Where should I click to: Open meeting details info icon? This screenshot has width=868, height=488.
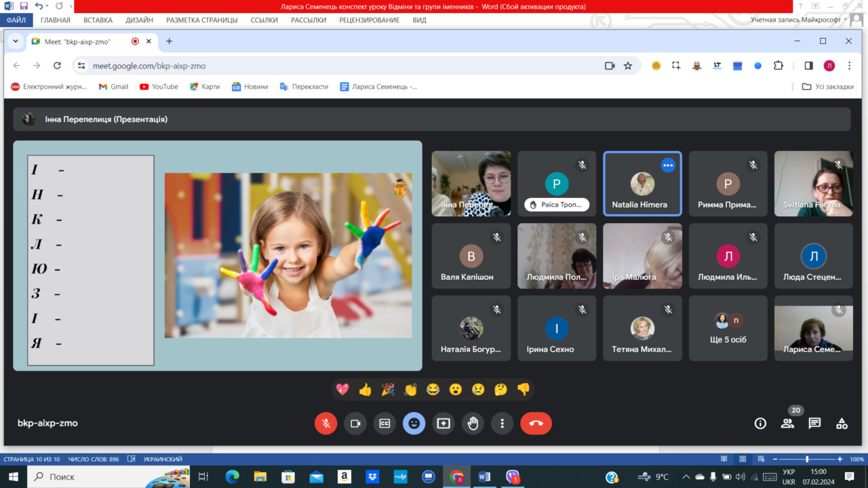click(760, 423)
